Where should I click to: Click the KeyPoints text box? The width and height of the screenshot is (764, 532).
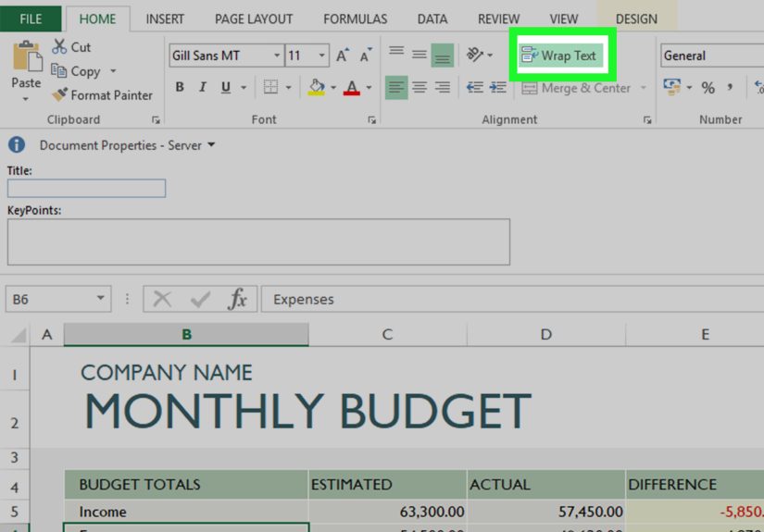[258, 241]
